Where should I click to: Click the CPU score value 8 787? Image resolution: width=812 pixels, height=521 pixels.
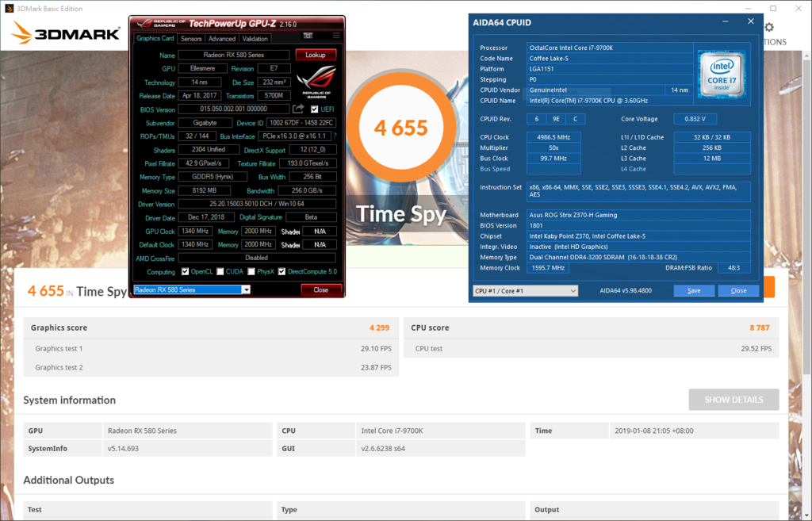[x=760, y=328]
